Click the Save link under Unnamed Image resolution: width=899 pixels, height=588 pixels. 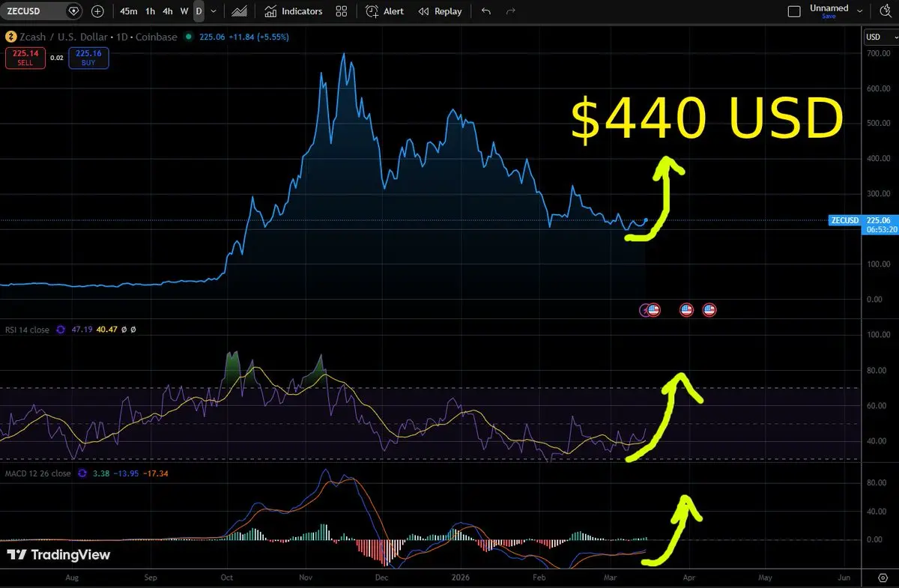click(x=829, y=16)
